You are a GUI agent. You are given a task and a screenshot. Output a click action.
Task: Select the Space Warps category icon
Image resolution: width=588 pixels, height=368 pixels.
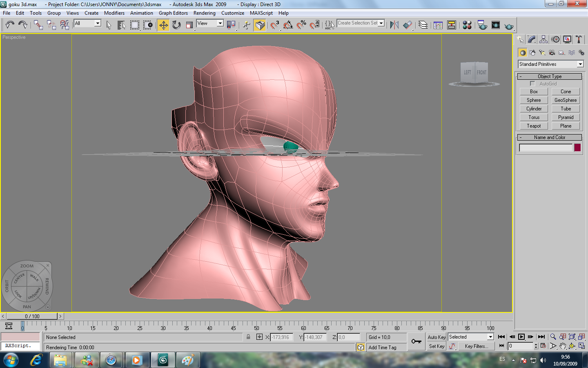point(572,52)
